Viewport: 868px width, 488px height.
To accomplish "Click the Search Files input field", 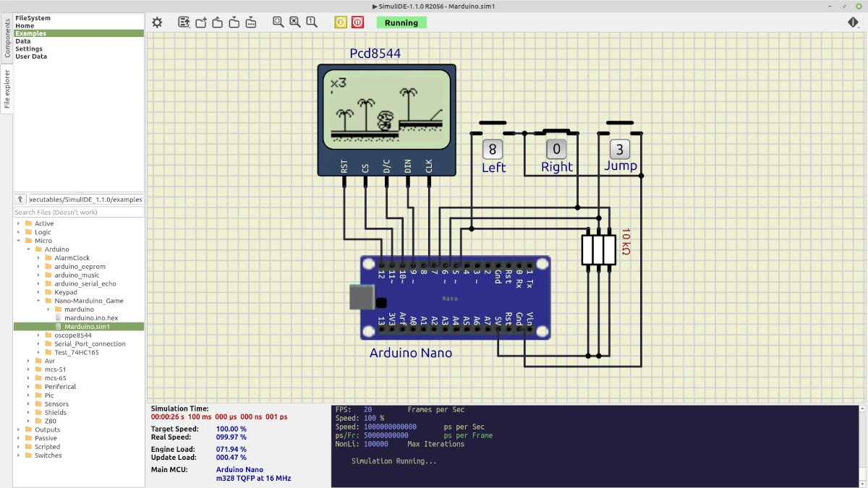I will [78, 213].
